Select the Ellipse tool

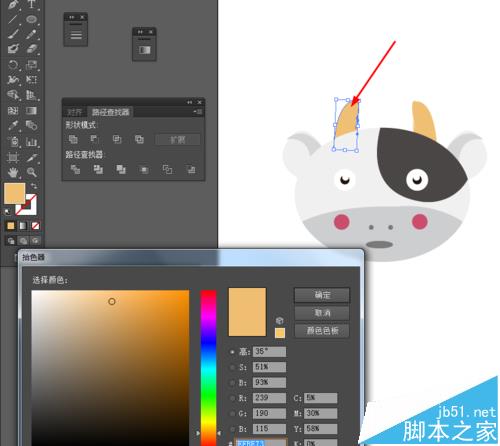click(31, 19)
